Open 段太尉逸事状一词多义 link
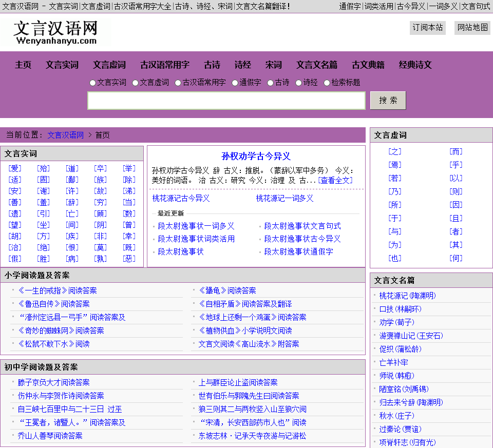 pyautogui.click(x=196, y=226)
